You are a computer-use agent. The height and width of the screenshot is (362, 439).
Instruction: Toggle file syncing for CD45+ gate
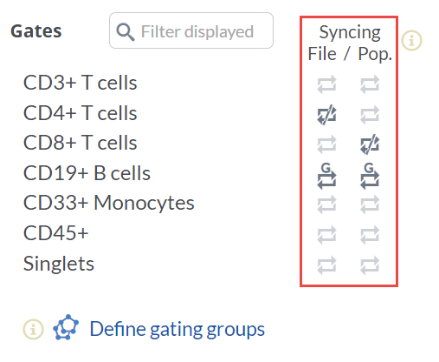327,235
